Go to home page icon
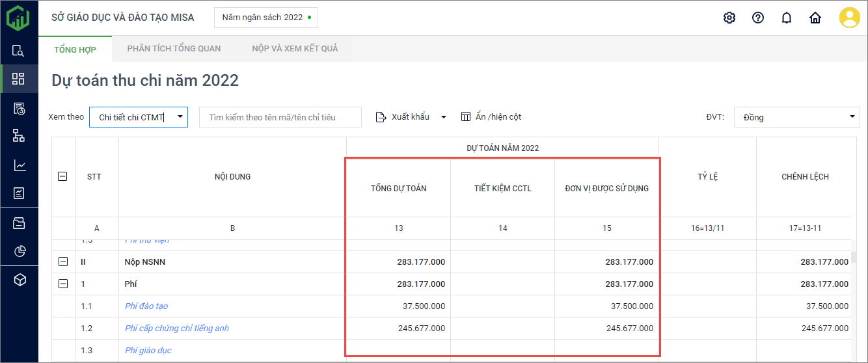Viewport: 868px width, 363px height. click(815, 18)
